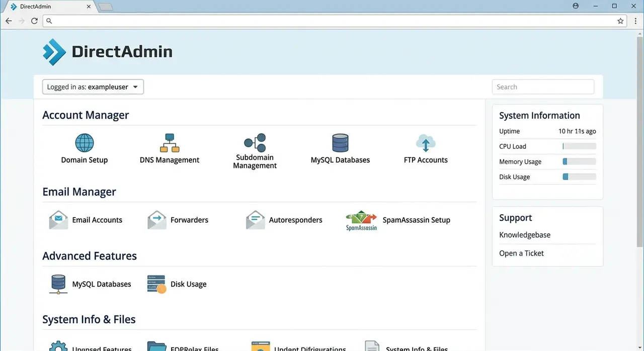Image resolution: width=644 pixels, height=351 pixels.
Task: Reload the page with the refresh button
Action: coord(34,21)
